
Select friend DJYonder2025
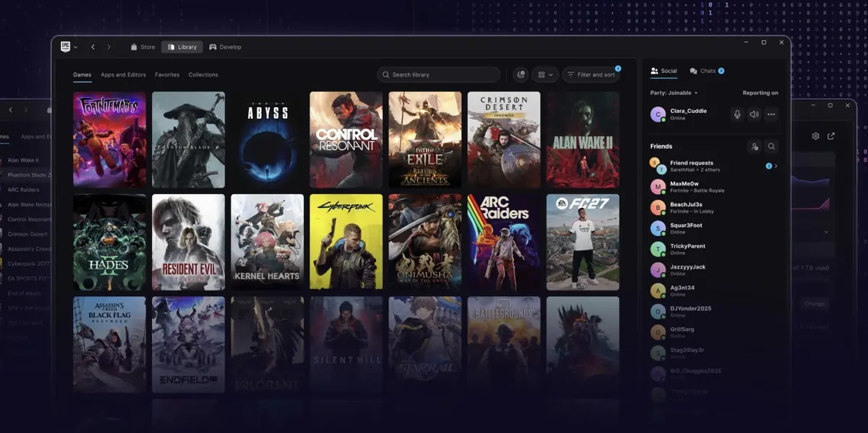click(715, 311)
